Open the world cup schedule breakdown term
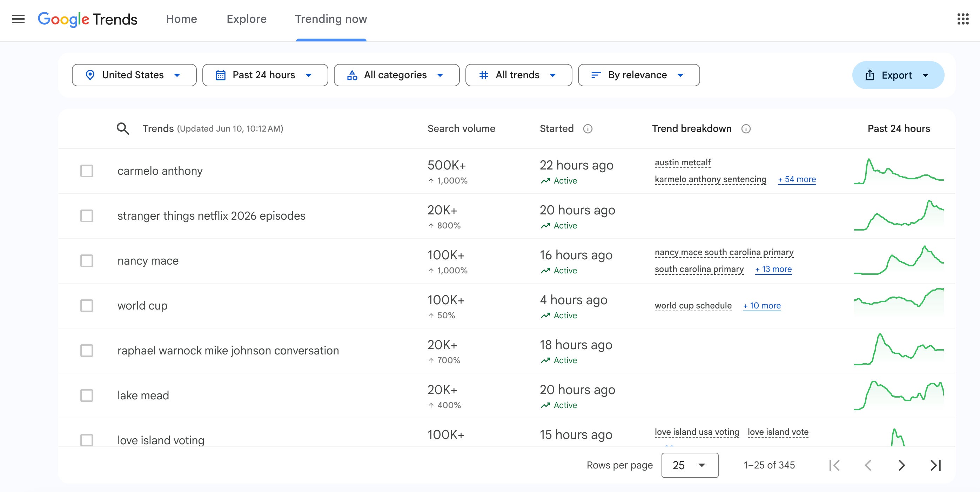Viewport: 980px width, 492px height. coord(693,306)
